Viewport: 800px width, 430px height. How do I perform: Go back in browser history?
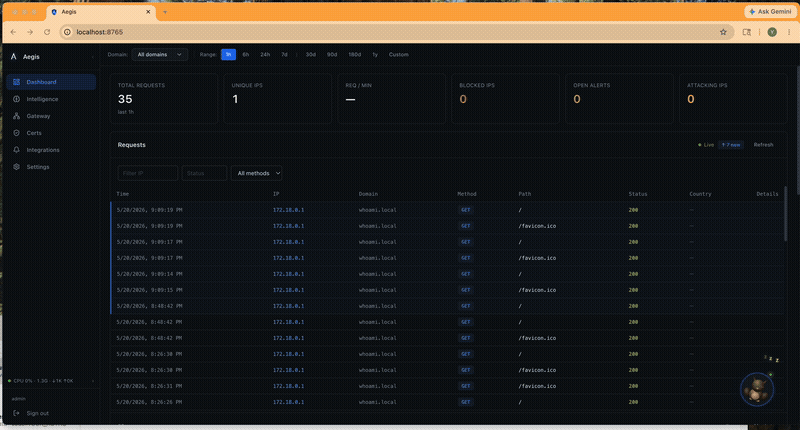click(13, 32)
